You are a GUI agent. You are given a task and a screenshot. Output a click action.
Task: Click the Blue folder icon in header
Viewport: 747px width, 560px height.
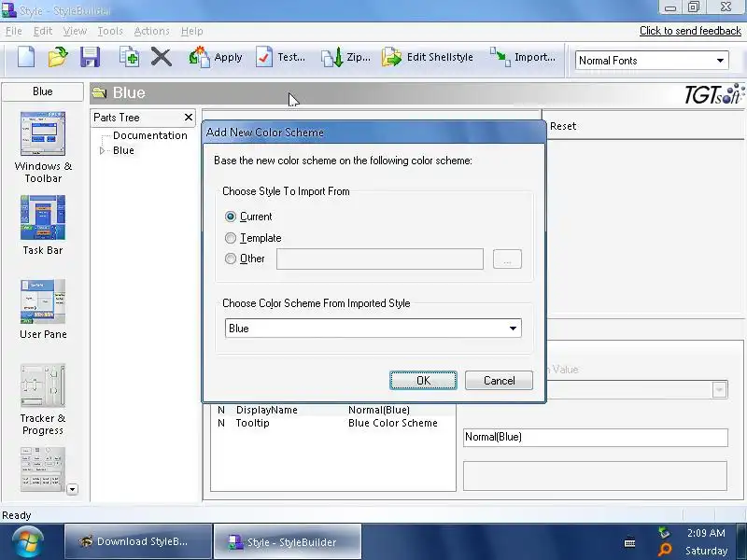click(99, 92)
